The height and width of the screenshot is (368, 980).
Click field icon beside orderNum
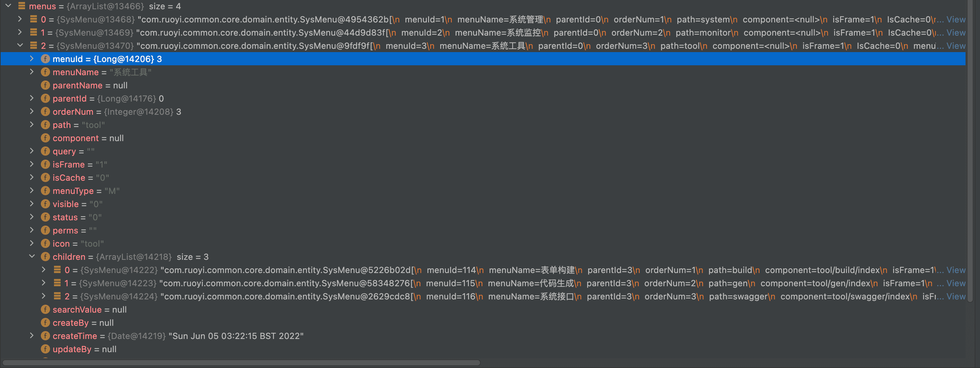tap(45, 111)
